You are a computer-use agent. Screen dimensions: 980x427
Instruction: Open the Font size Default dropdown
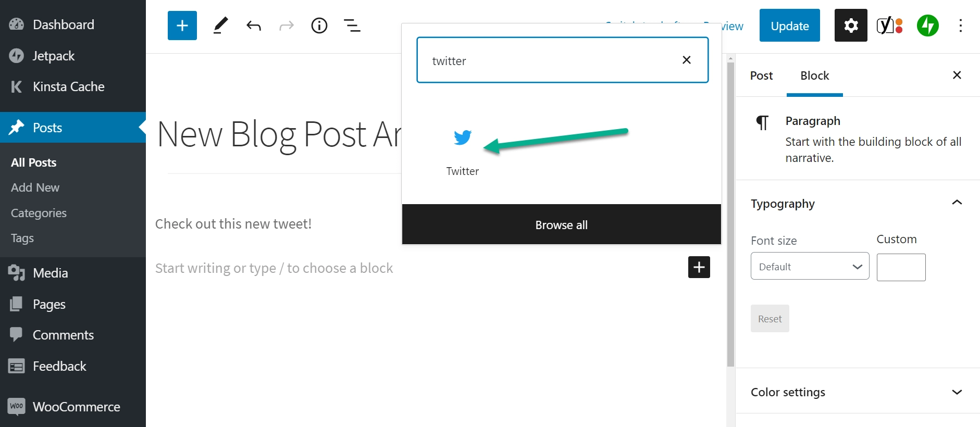point(810,266)
